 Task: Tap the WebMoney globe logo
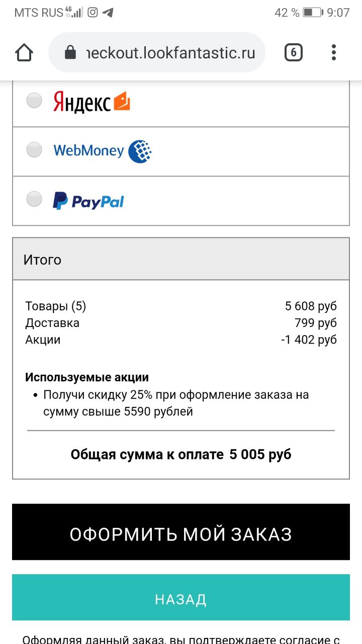pos(140,150)
